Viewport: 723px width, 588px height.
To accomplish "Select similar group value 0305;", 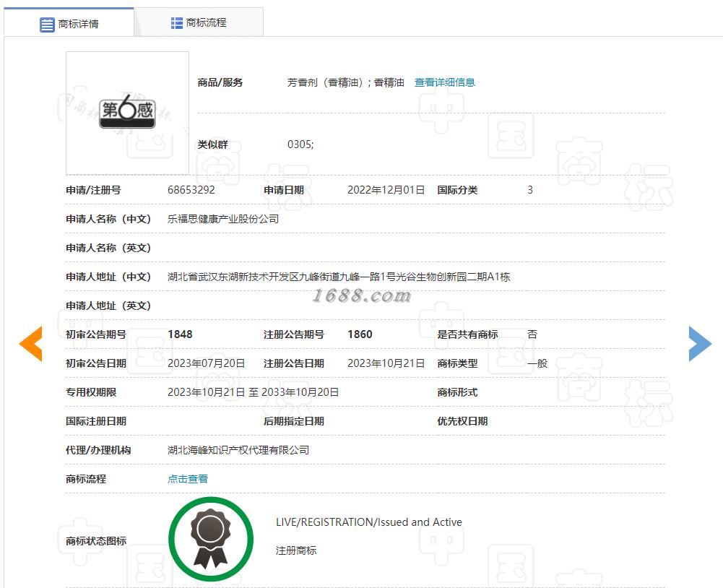I will 300,144.
